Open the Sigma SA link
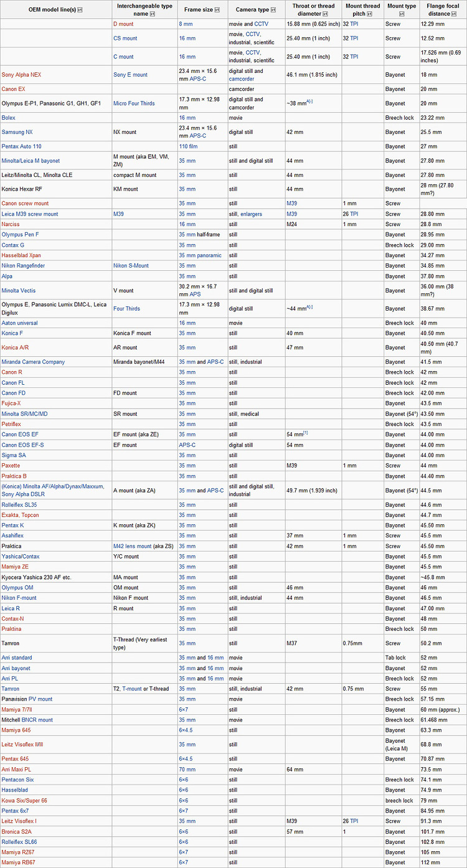The height and width of the screenshot is (868, 467). 14,455
